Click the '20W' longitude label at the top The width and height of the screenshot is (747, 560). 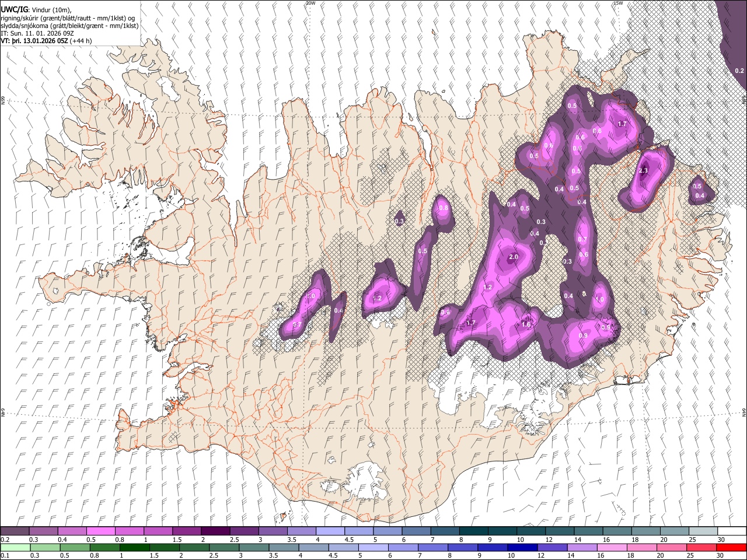coord(310,3)
